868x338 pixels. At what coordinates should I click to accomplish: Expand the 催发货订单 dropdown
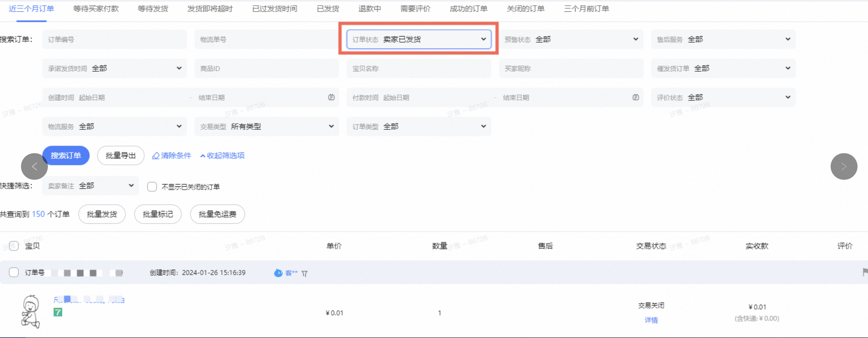(723, 68)
